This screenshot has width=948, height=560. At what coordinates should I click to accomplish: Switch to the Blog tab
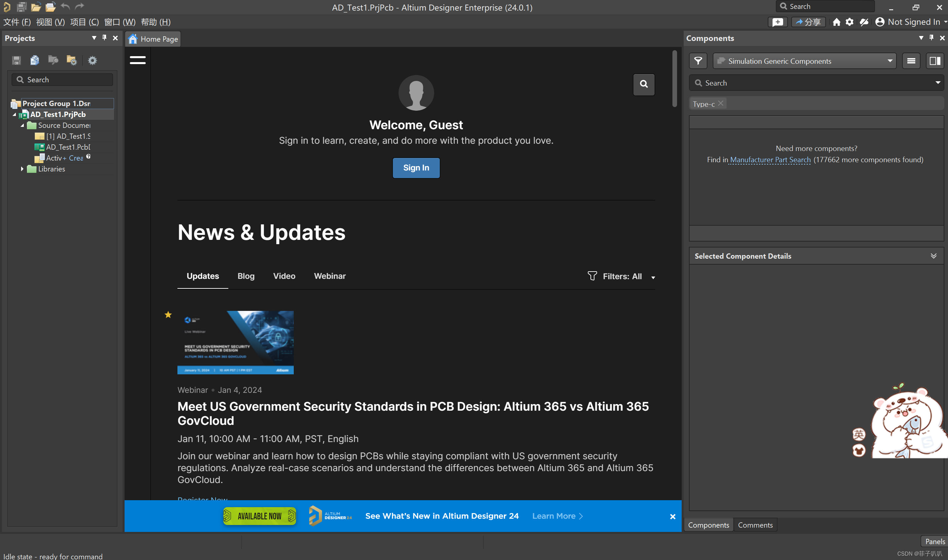tap(246, 276)
